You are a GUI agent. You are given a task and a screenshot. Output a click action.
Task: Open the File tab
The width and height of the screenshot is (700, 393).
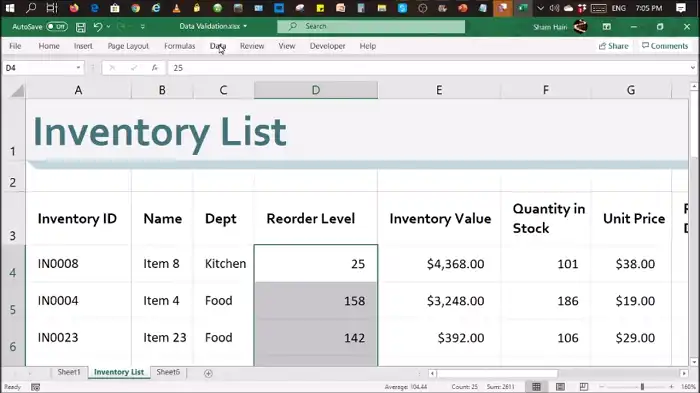pos(15,46)
